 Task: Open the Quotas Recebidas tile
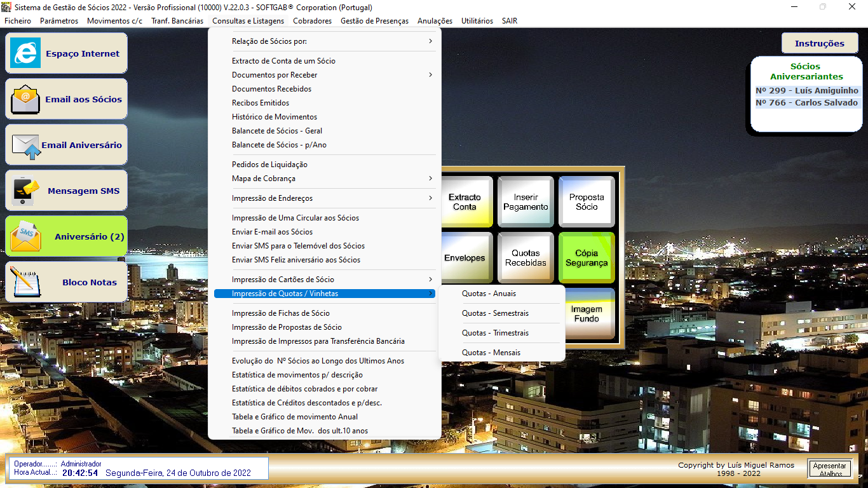point(526,258)
